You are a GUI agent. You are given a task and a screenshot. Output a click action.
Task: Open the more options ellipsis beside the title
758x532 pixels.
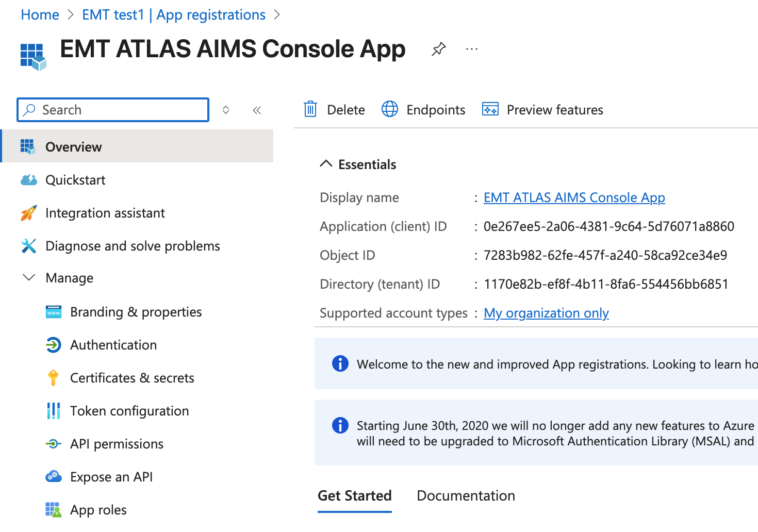(471, 49)
